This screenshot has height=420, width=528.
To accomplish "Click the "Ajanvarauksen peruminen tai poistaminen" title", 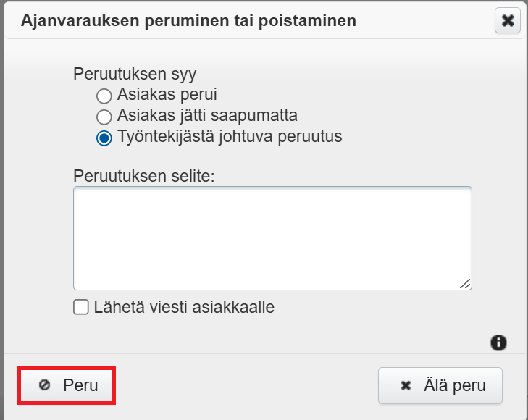I will click(x=188, y=20).
